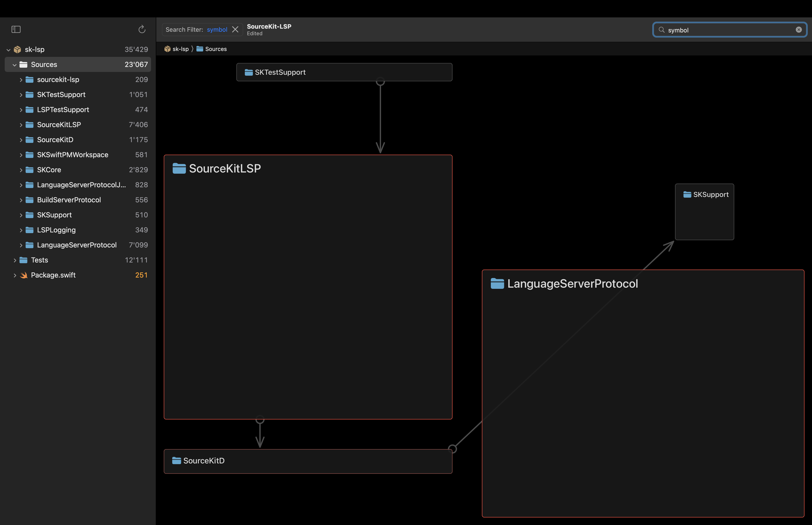Select the SourceKitLSP row in sidebar
812x525 pixels.
[x=78, y=124]
